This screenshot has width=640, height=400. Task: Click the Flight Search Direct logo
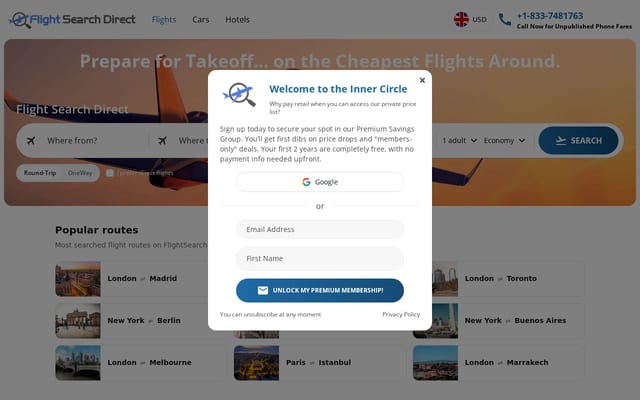point(72,20)
